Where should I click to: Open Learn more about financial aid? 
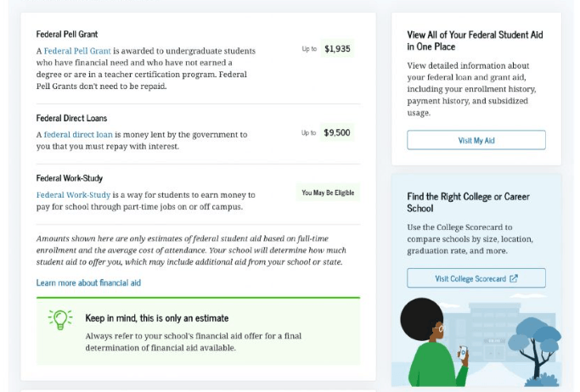[x=88, y=283]
